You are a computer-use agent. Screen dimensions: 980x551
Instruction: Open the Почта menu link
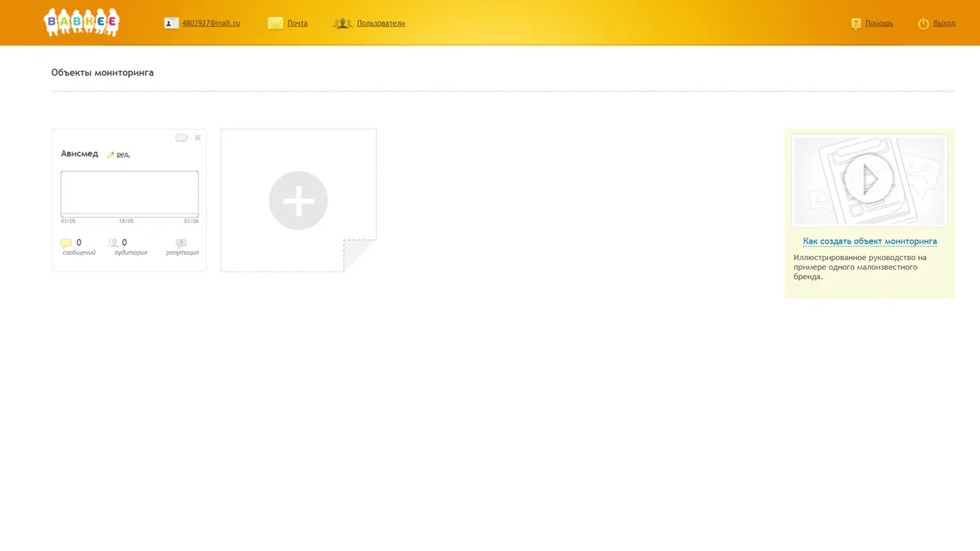(297, 23)
